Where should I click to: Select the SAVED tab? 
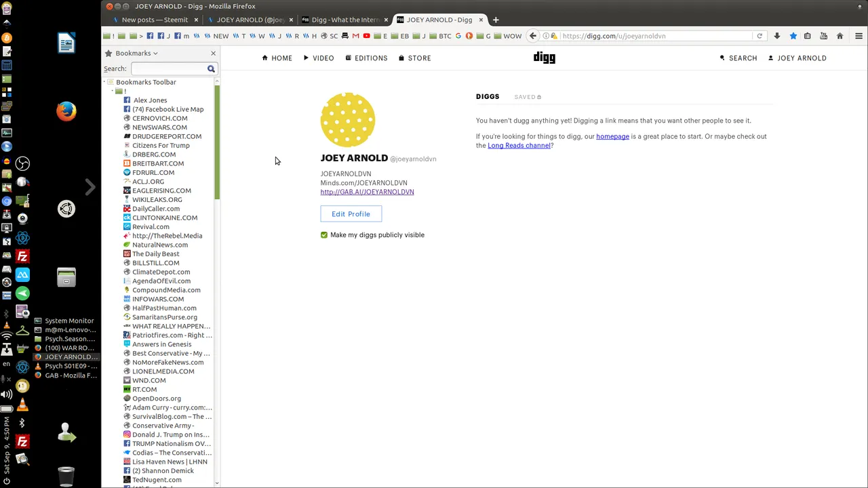527,97
